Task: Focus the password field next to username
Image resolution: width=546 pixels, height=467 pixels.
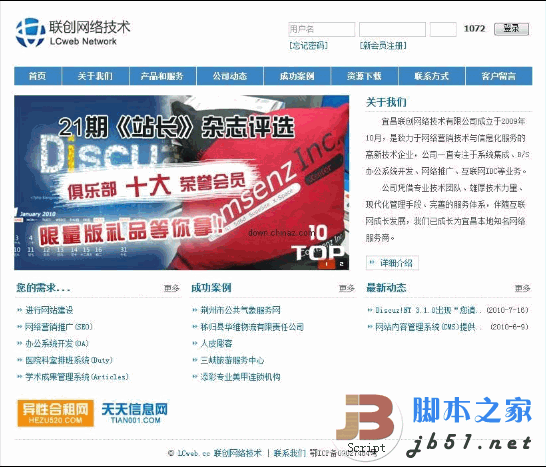Action: [x=392, y=29]
